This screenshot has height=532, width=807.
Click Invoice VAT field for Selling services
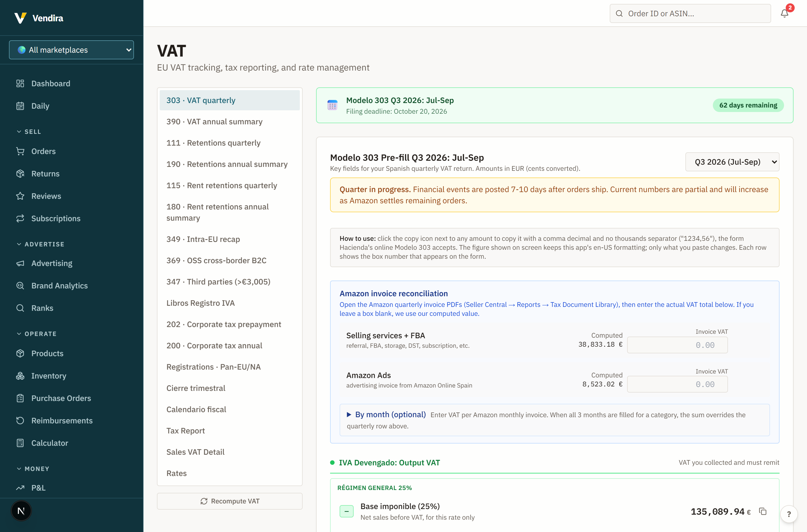[677, 345]
